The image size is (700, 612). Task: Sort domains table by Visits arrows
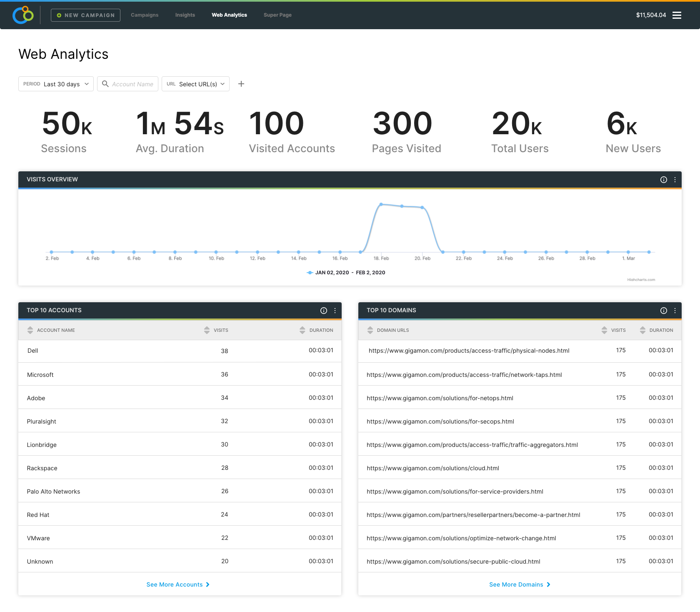click(x=604, y=330)
